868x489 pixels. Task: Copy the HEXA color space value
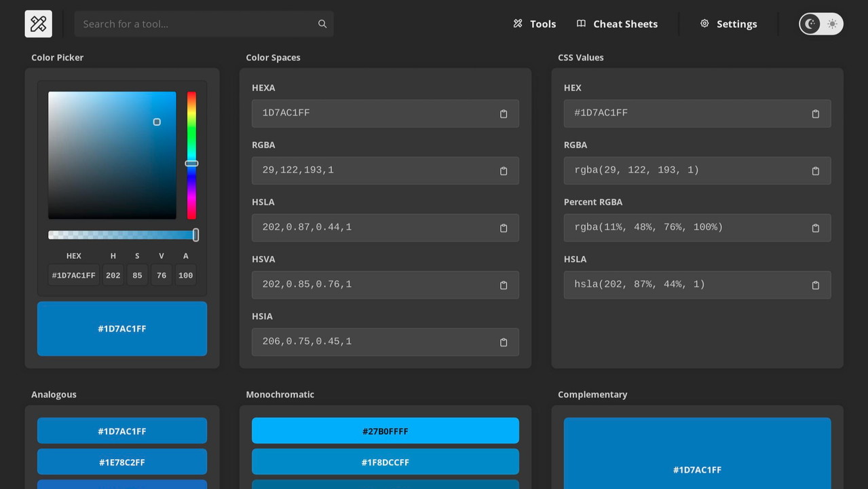coord(503,114)
